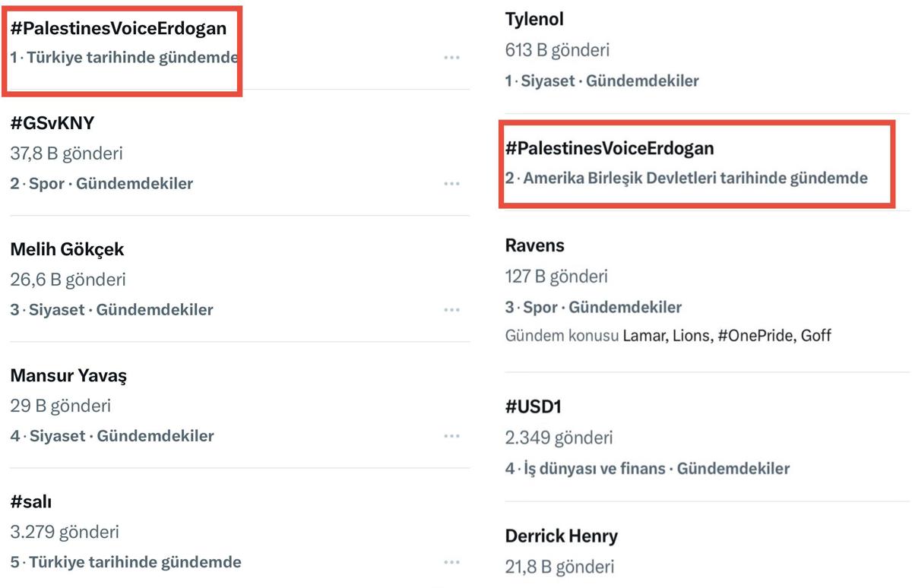Image resolution: width=912 pixels, height=588 pixels.
Task: Open the Tylenol trending topic
Action: coord(534,19)
